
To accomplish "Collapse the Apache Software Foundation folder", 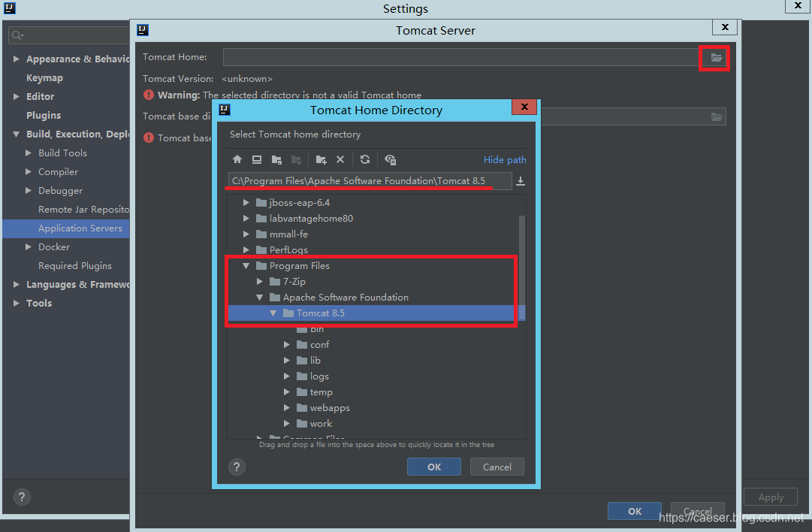I will point(259,298).
